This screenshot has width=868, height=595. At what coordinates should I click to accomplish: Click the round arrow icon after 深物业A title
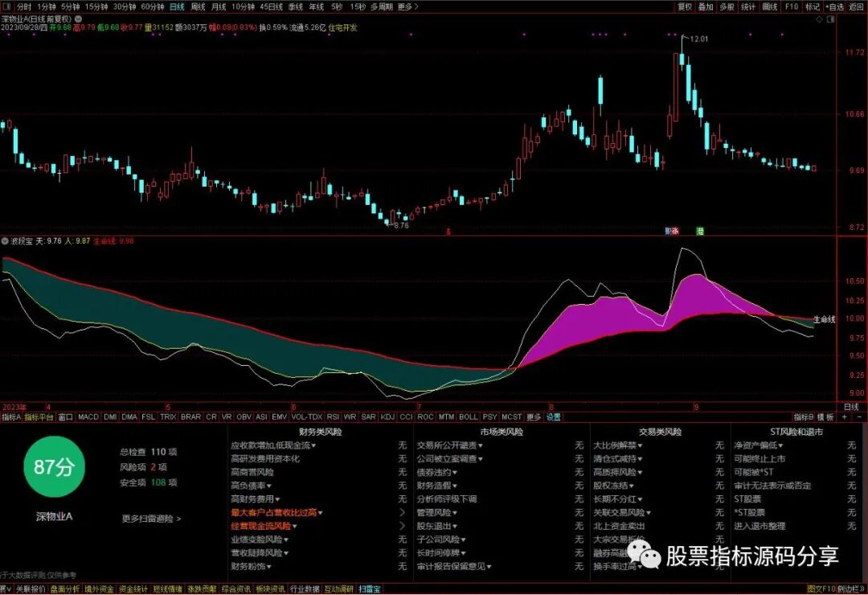[78, 18]
